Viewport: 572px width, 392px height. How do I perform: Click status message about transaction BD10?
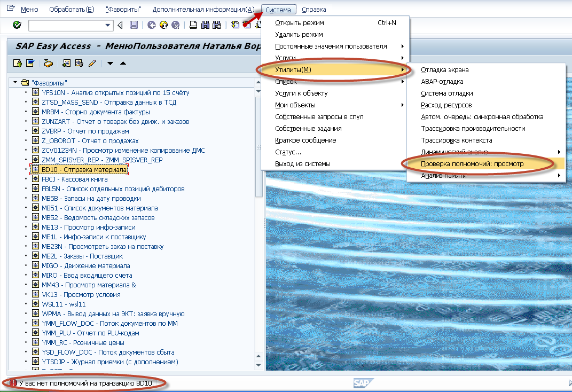[87, 383]
